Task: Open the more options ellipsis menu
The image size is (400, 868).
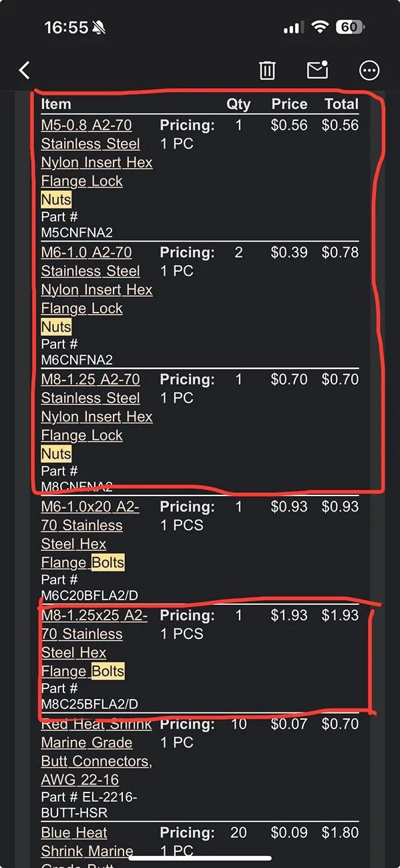Action: coord(369,70)
